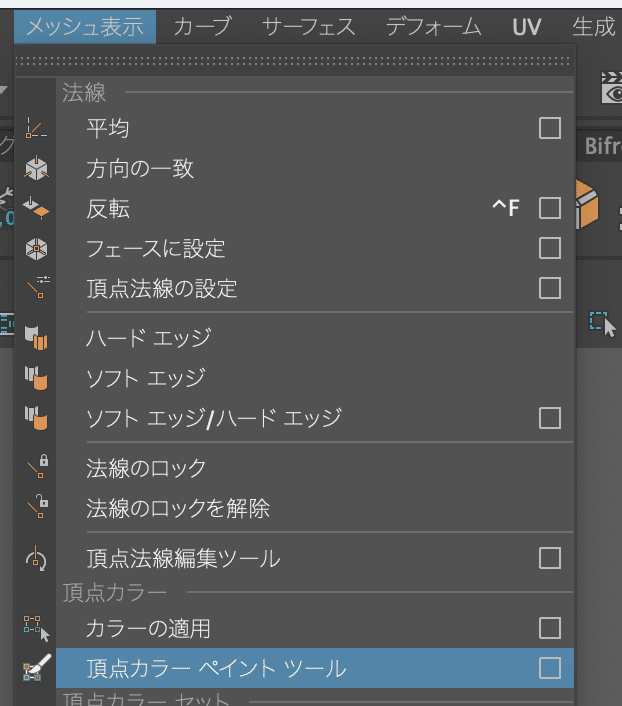Click the set vertex normal icon
622x706 pixels.
38,287
